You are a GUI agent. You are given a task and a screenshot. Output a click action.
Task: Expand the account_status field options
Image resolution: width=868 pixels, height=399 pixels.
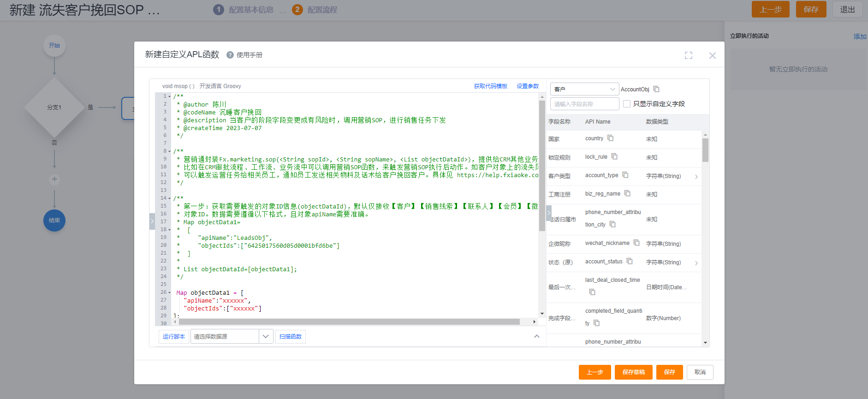tap(696, 263)
